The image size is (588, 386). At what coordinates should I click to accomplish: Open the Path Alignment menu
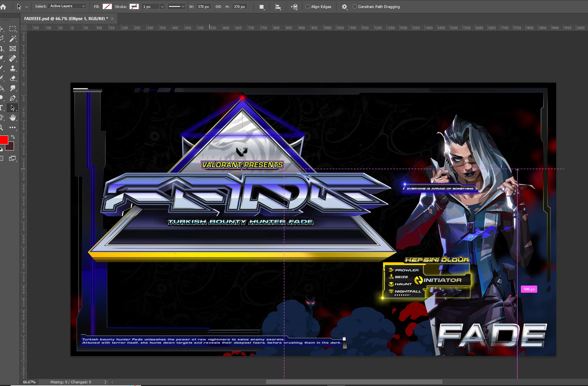coord(278,7)
